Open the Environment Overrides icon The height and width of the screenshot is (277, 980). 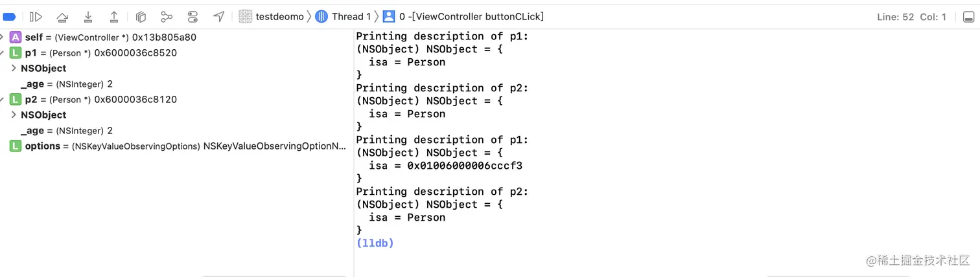point(192,17)
